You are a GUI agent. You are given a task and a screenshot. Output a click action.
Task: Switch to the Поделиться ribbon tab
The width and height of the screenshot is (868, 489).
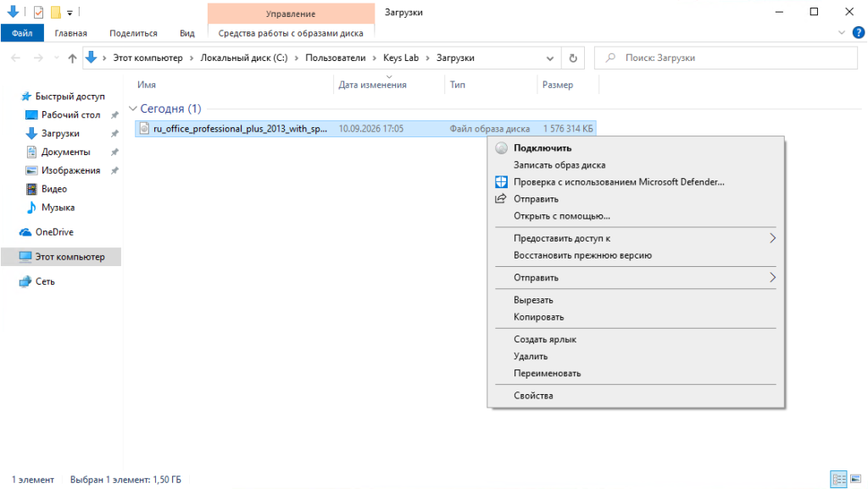[133, 33]
